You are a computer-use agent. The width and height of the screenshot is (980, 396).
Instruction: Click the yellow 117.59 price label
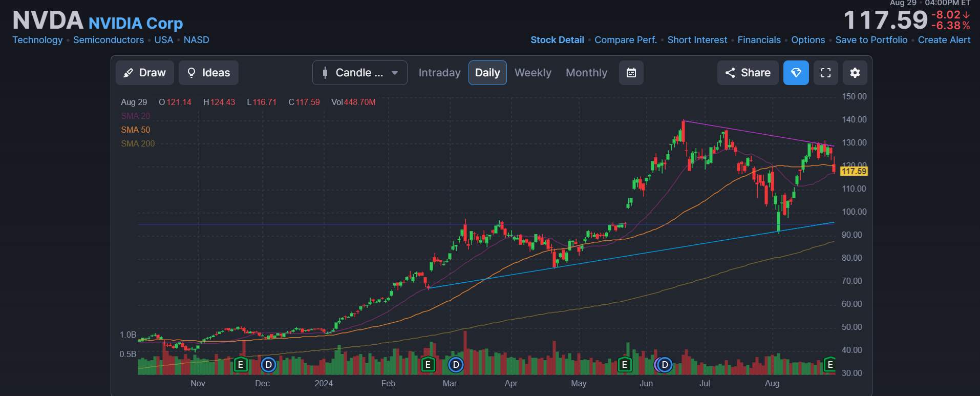pyautogui.click(x=854, y=171)
